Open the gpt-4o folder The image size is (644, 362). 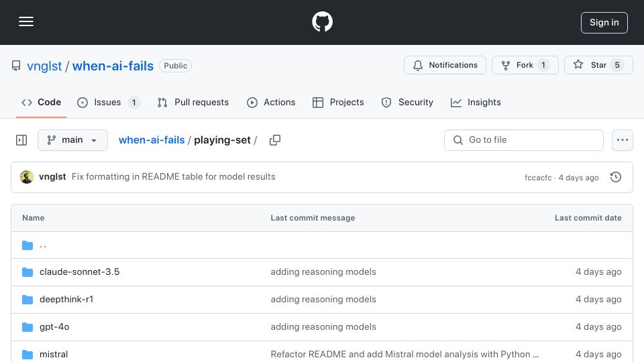point(54,326)
